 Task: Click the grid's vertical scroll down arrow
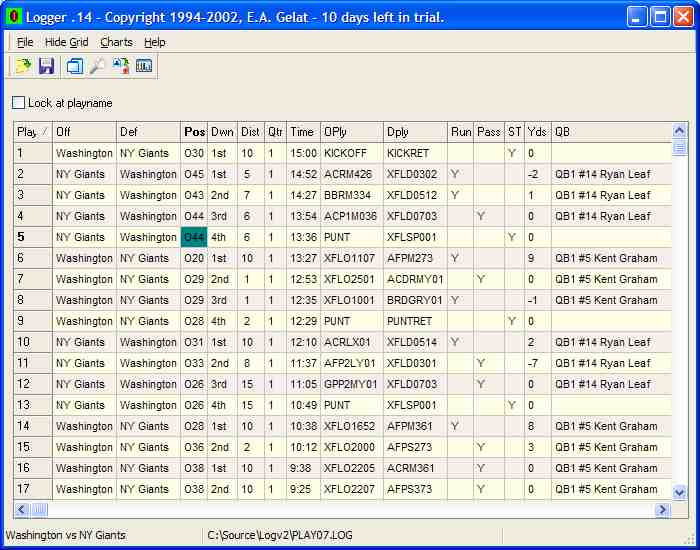pos(679,493)
